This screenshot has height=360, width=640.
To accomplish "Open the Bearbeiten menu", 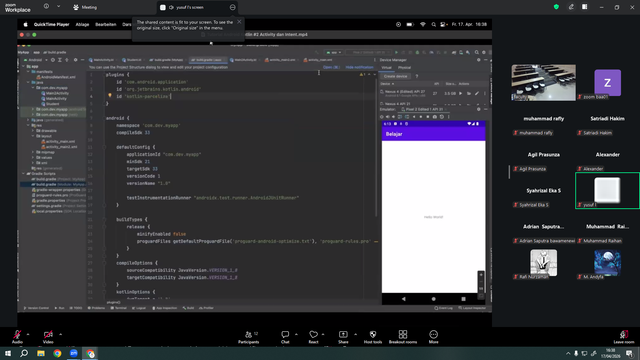I will (106, 24).
